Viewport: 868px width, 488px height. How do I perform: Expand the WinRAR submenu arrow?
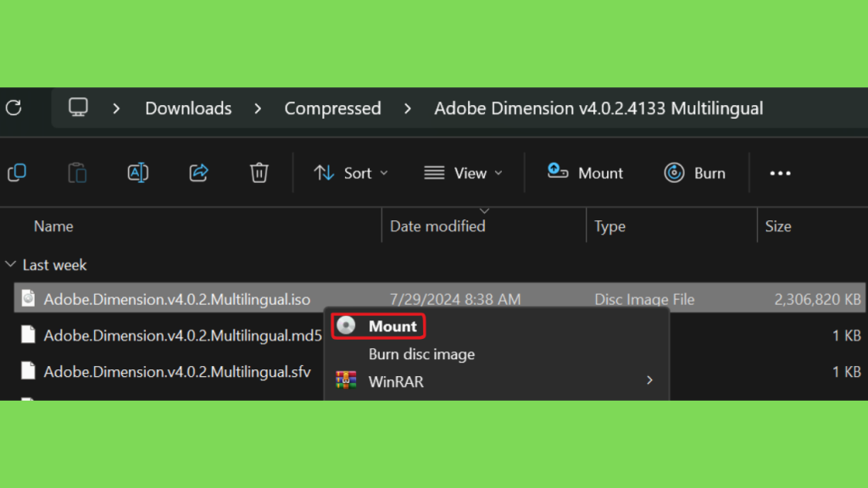tap(649, 380)
